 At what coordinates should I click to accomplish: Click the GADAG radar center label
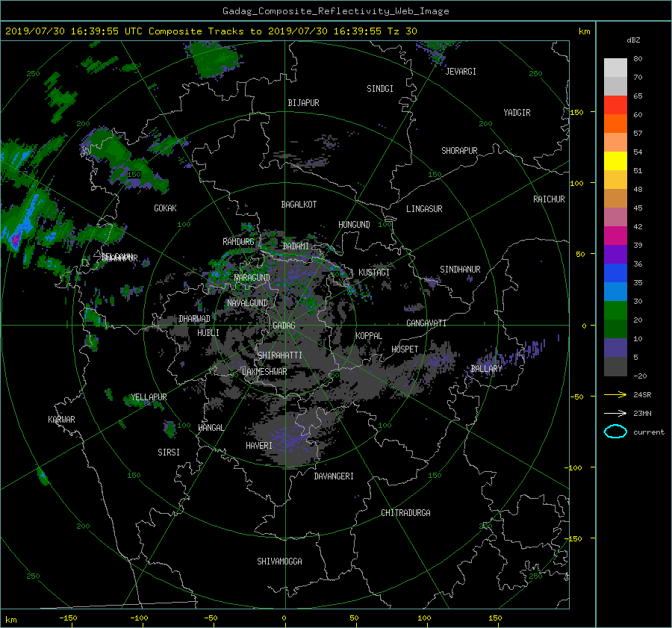pos(284,326)
